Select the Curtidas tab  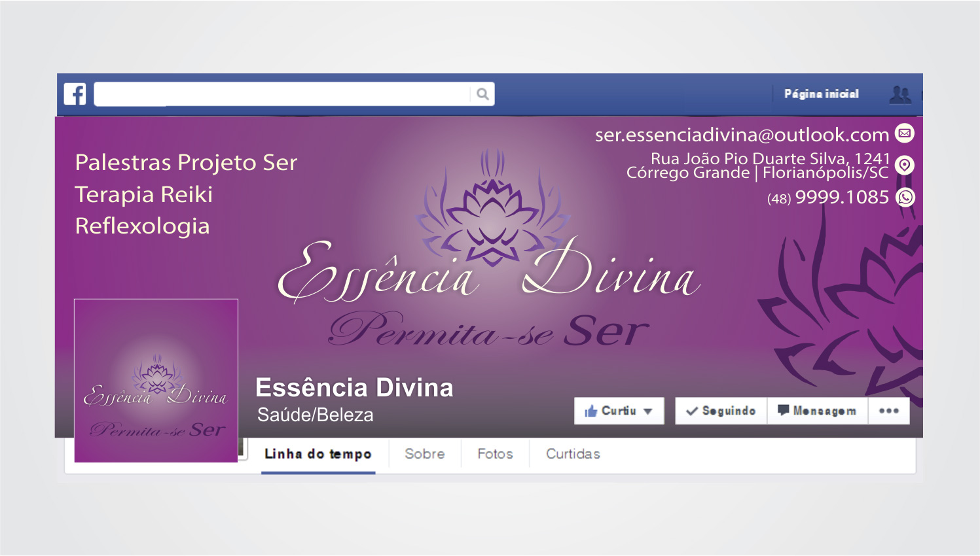[x=573, y=454]
